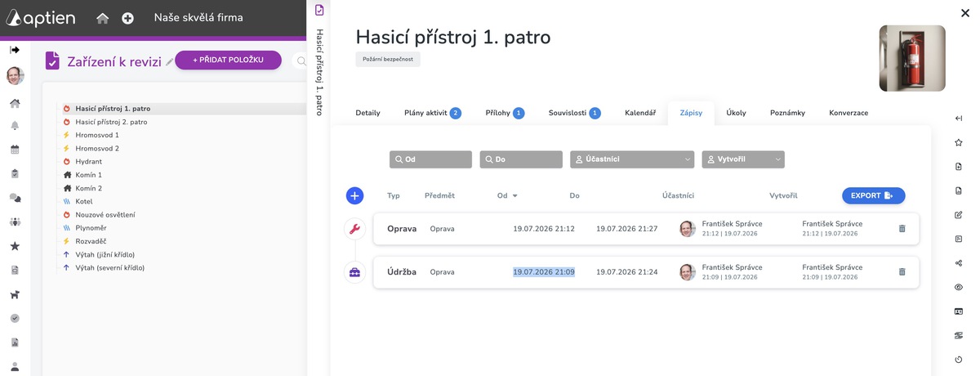The width and height of the screenshot is (980, 376).
Task: Click the share icon in right toolbar
Action: 959,263
